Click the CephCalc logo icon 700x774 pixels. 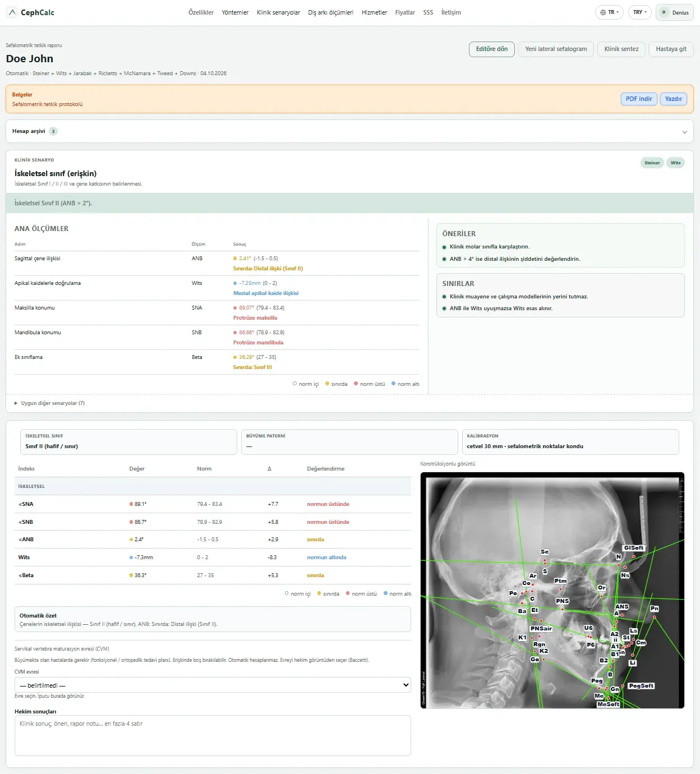point(12,12)
